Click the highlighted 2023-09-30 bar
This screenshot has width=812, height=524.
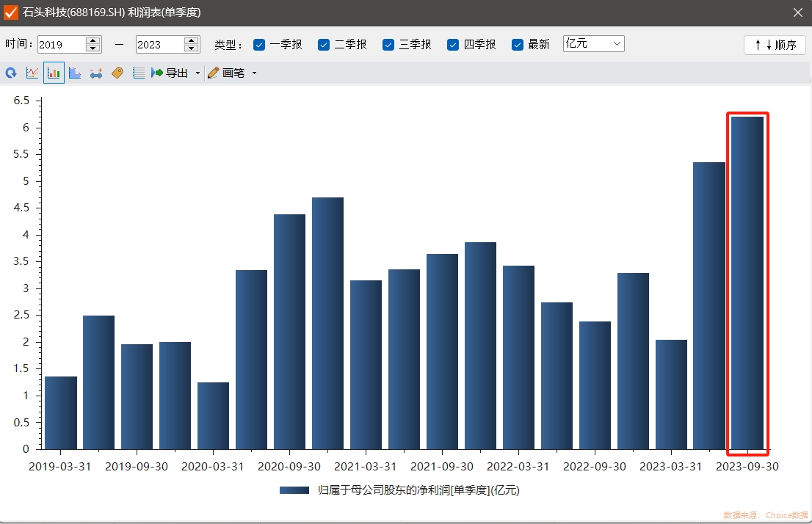pos(747,283)
